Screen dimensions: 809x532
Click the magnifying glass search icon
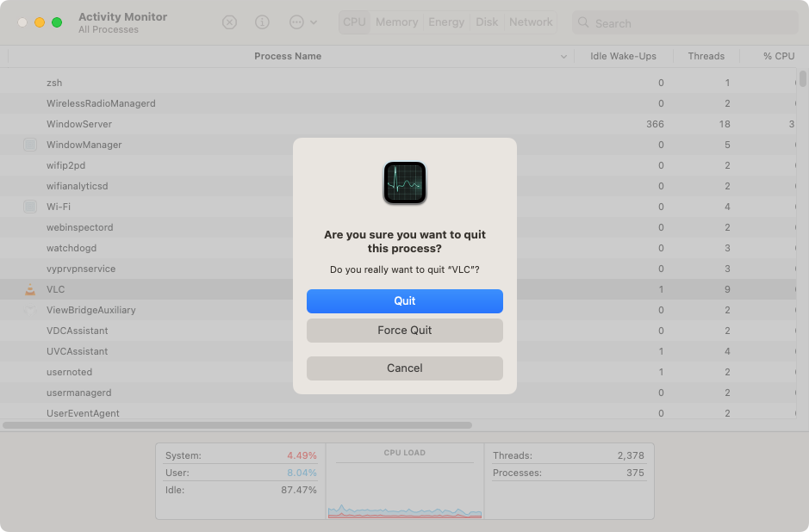(583, 22)
